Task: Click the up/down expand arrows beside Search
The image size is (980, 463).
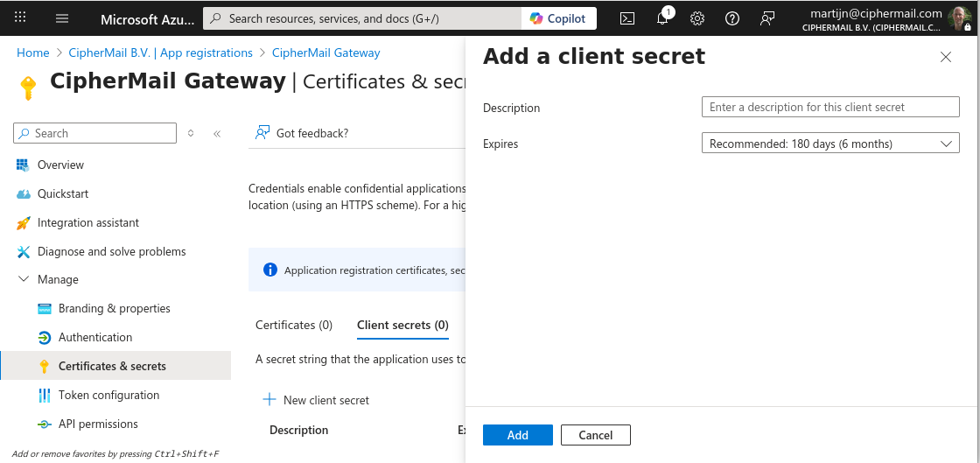Action: point(191,133)
